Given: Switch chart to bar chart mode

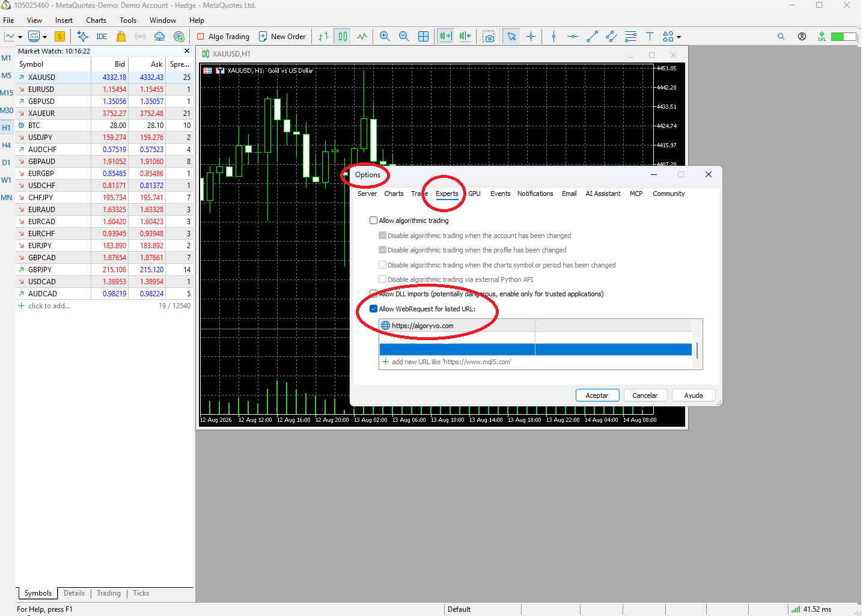Looking at the screenshot, I should coord(323,37).
